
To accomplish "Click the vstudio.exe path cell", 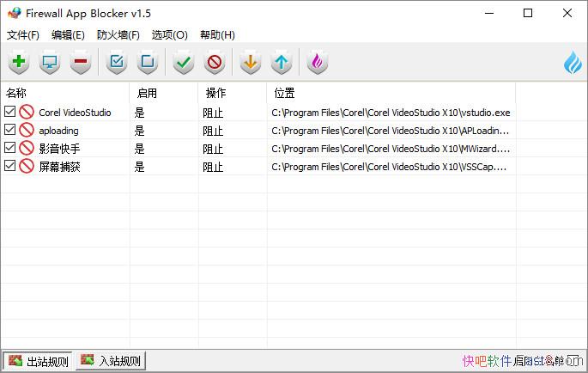I will tap(391, 113).
